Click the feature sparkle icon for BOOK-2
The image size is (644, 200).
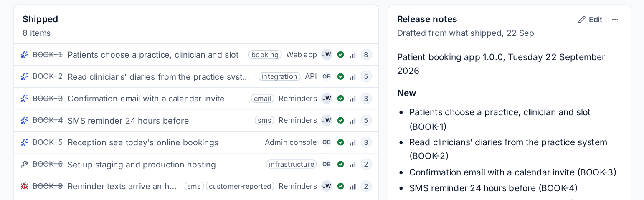pyautogui.click(x=24, y=76)
